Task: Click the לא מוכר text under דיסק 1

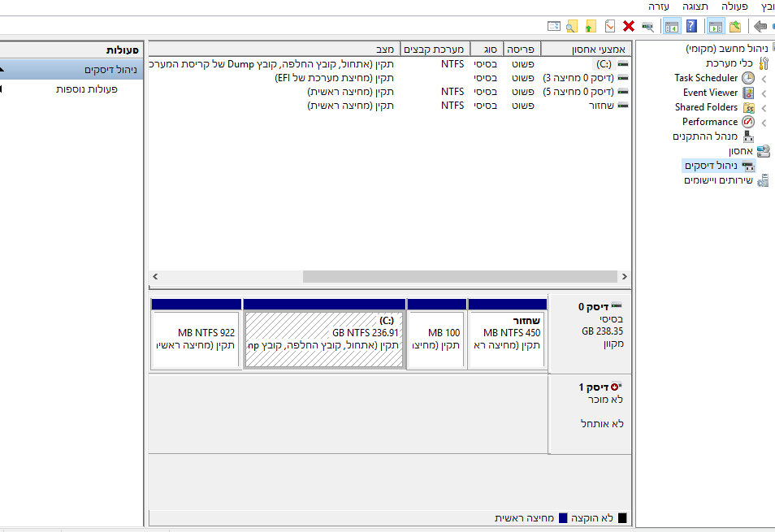Action: tap(605, 400)
